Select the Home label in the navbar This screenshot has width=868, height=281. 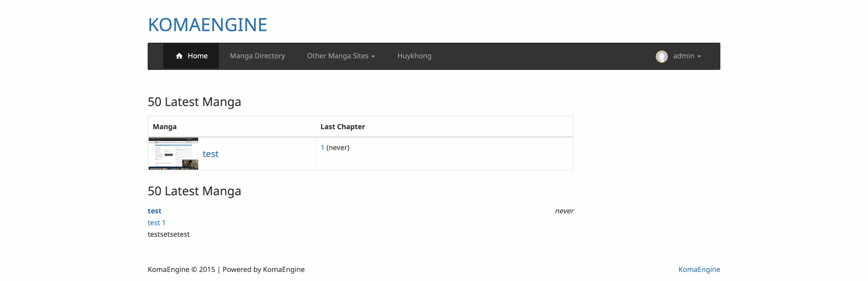click(197, 56)
